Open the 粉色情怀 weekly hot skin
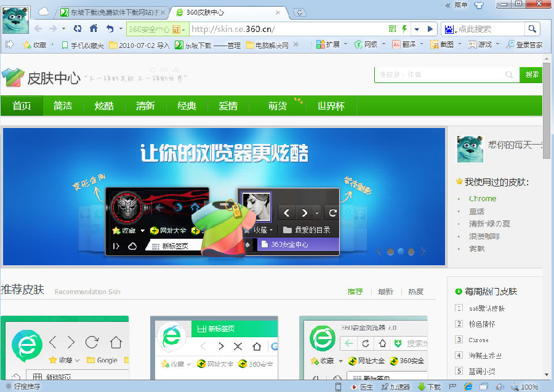Image resolution: width=554 pixels, height=392 pixels. click(482, 324)
